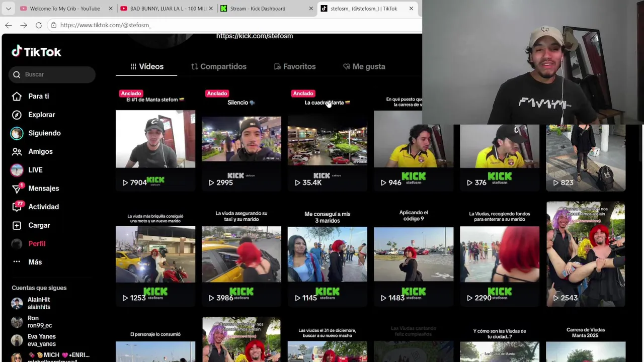The height and width of the screenshot is (362, 644).
Task: Open Amigos people icon
Action: [17, 151]
